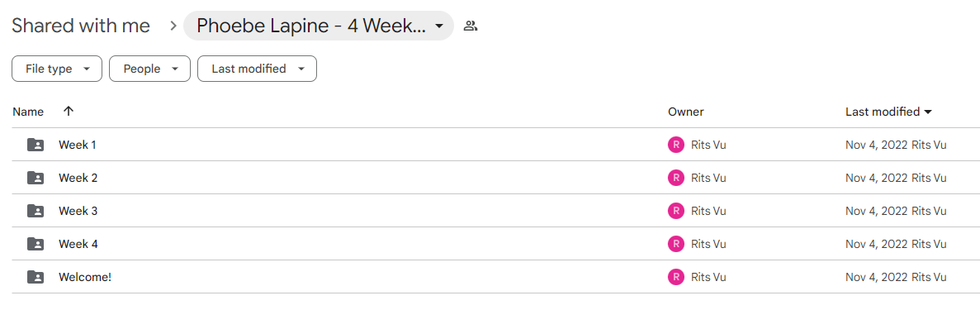This screenshot has width=980, height=310.
Task: Select the Welcome! folder name
Action: (x=85, y=277)
